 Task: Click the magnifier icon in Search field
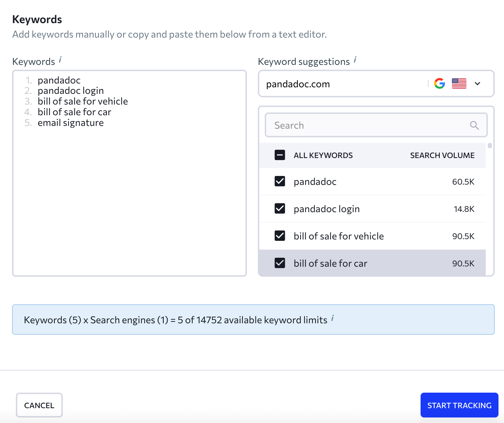click(474, 125)
